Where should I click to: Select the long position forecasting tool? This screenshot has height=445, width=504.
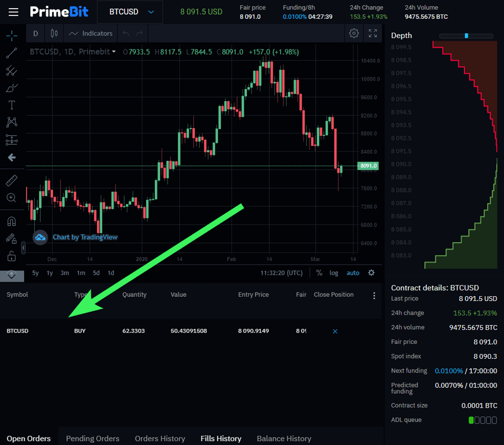(12, 140)
